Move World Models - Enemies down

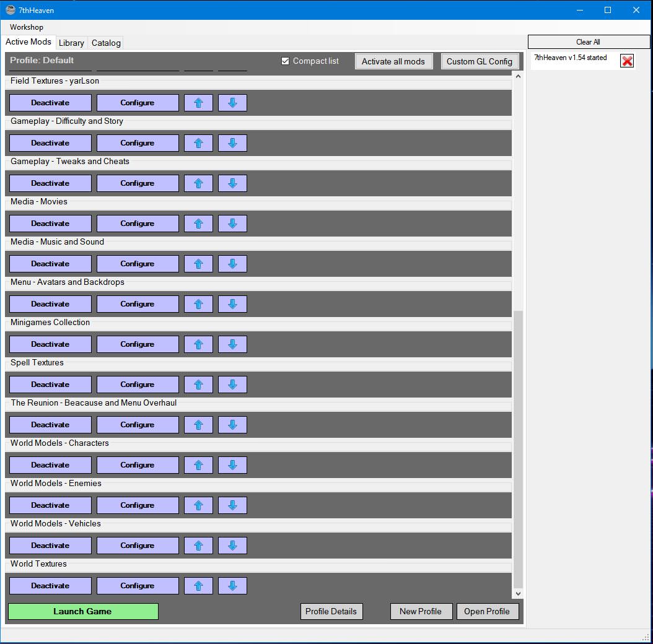pos(232,505)
